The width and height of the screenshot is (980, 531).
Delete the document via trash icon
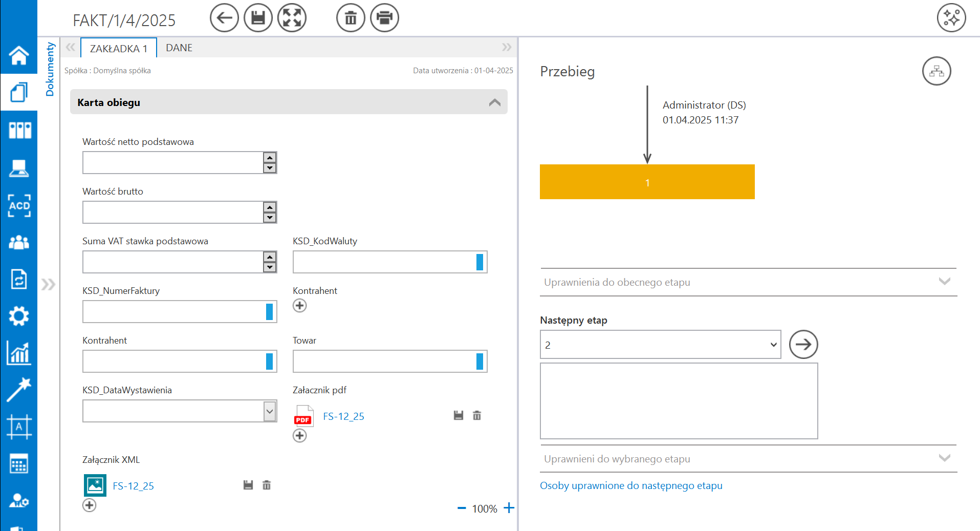[x=351, y=18]
